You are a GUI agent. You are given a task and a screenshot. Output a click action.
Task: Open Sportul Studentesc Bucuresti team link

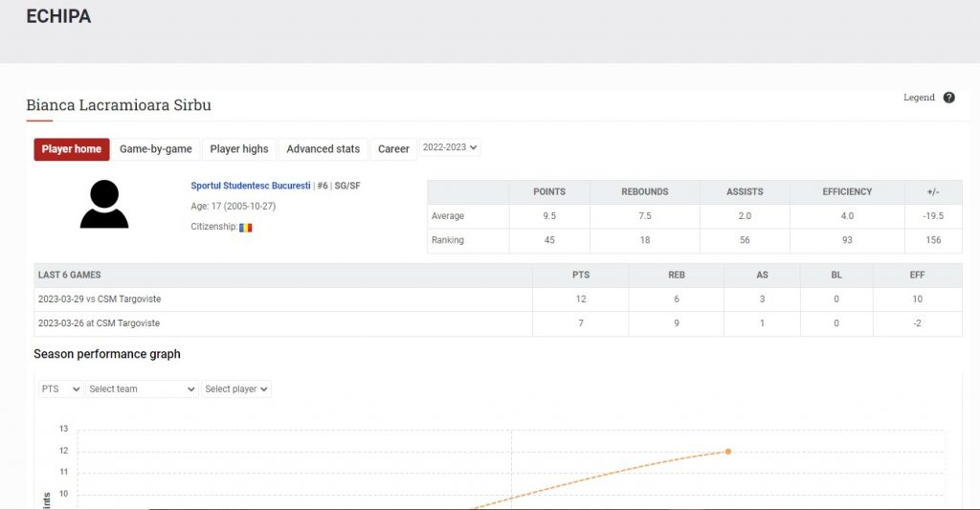251,186
